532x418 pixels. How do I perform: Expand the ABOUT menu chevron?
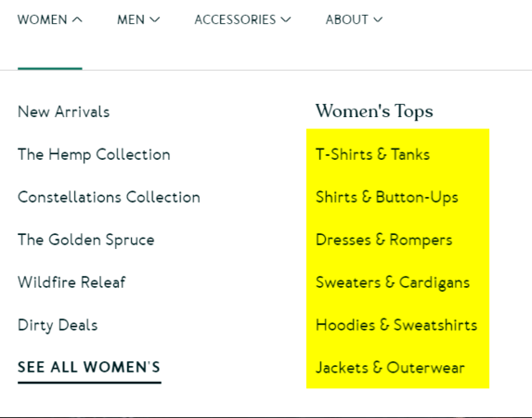pyautogui.click(x=378, y=20)
